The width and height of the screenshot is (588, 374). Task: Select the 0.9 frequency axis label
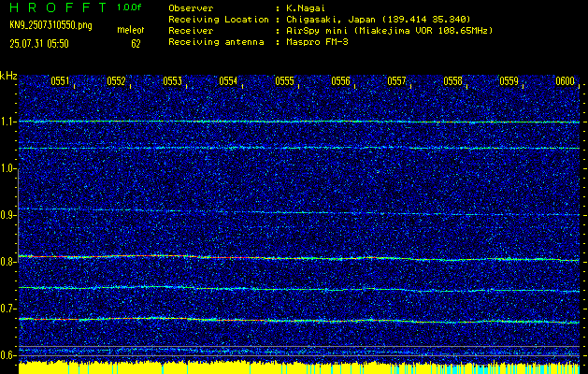pos(7,215)
